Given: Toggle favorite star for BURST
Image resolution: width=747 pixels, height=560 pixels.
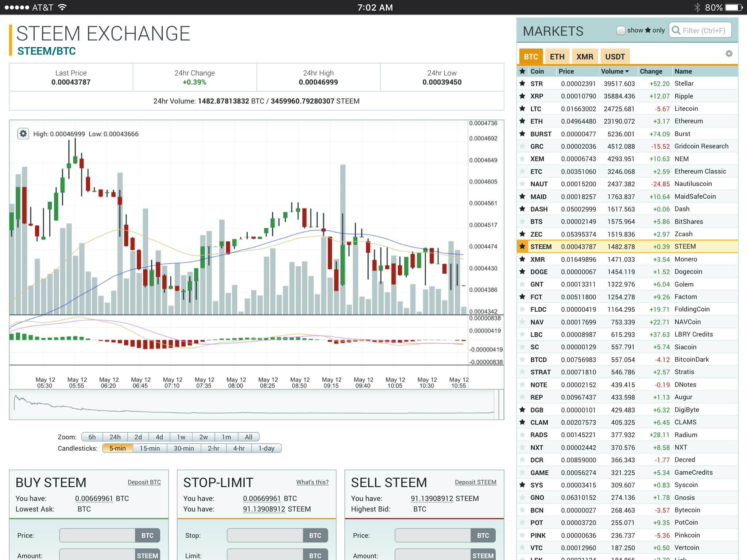Looking at the screenshot, I should [x=522, y=134].
